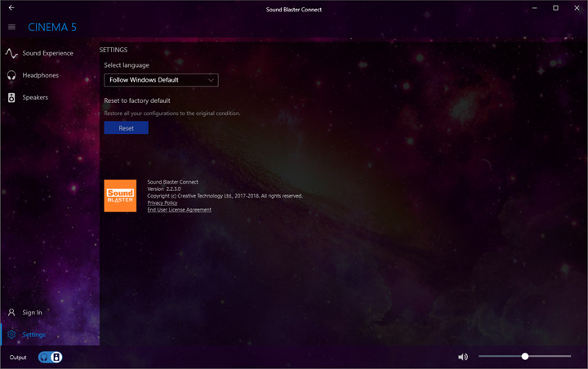The height and width of the screenshot is (369, 588).
Task: Click the Settings gear icon
Action: pos(11,335)
